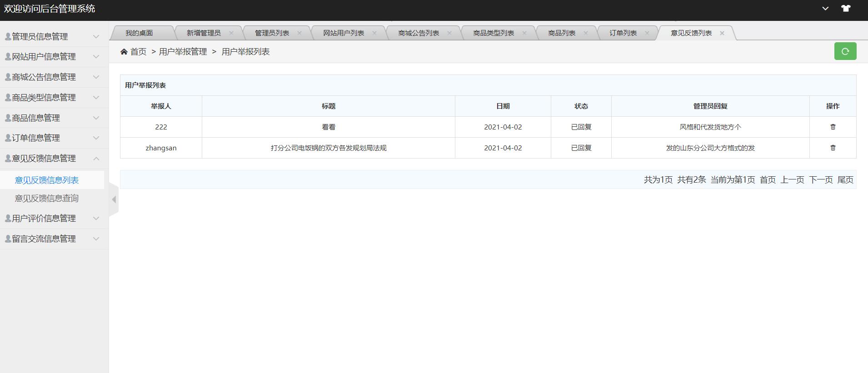Close the 商城公告列表 tab

pyautogui.click(x=449, y=33)
